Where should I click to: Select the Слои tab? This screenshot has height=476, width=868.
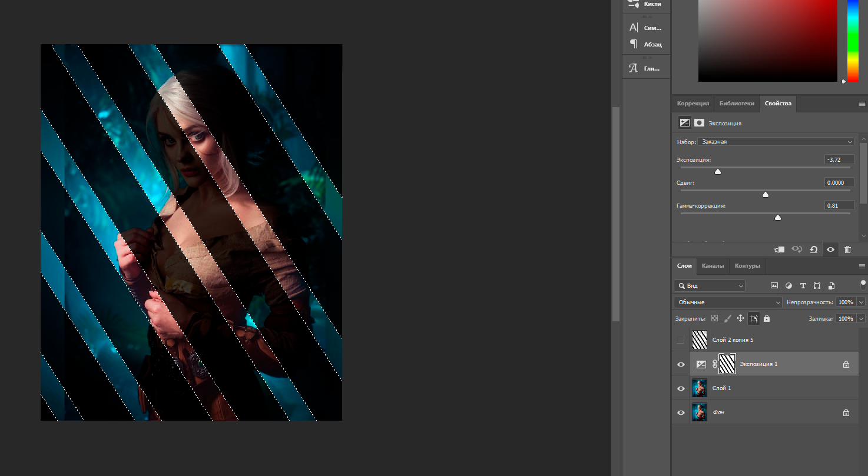click(x=684, y=266)
